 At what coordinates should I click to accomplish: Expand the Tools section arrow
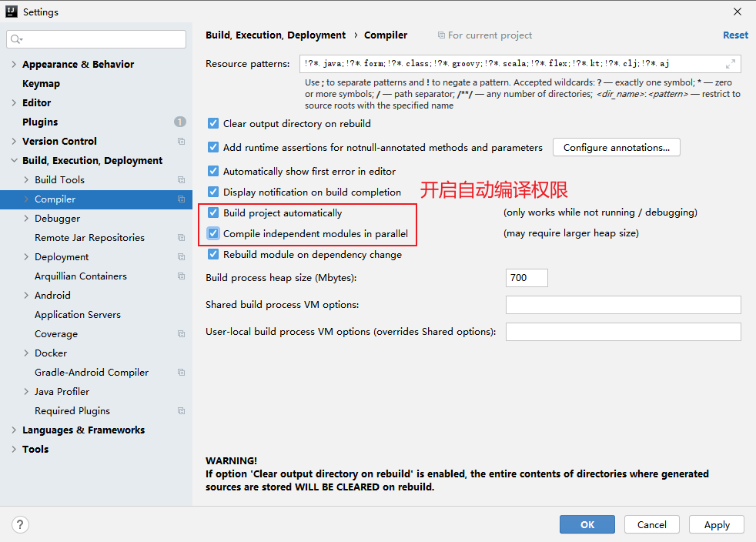[14, 450]
